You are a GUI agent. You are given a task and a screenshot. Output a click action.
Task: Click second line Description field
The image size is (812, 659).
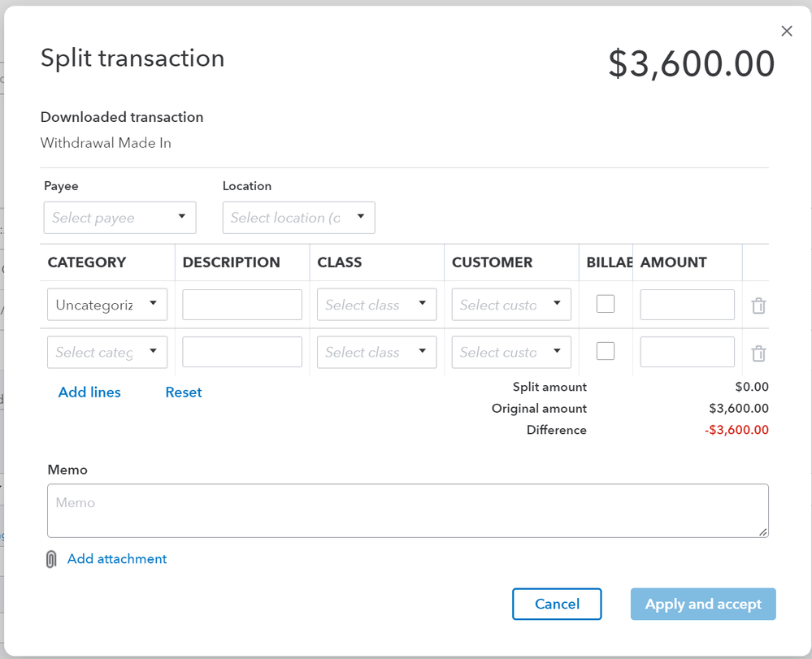242,352
